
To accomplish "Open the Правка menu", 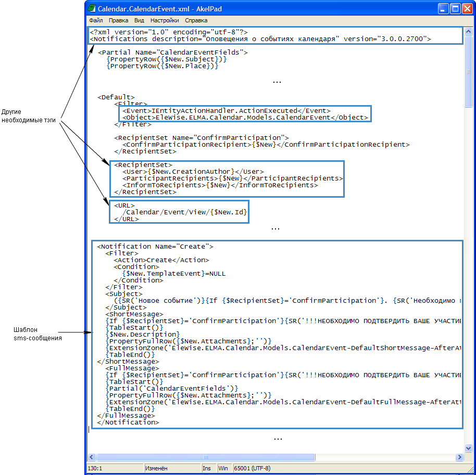I will coord(119,21).
